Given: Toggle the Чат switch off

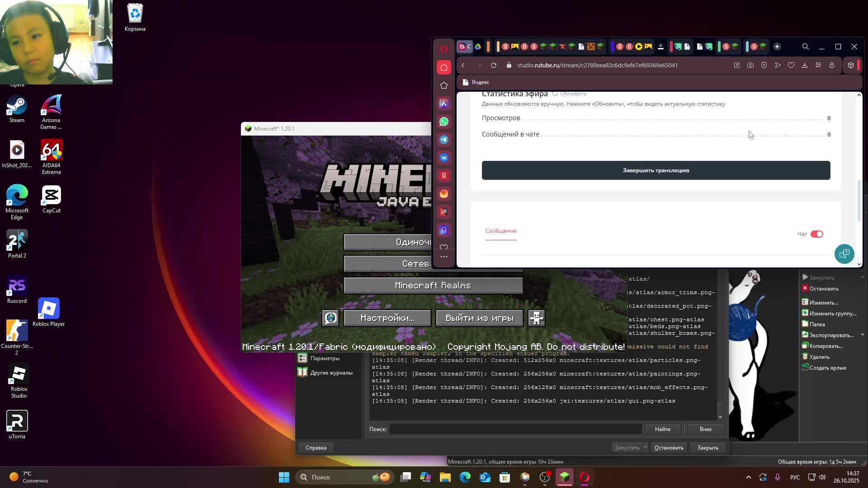Looking at the screenshot, I should (816, 234).
